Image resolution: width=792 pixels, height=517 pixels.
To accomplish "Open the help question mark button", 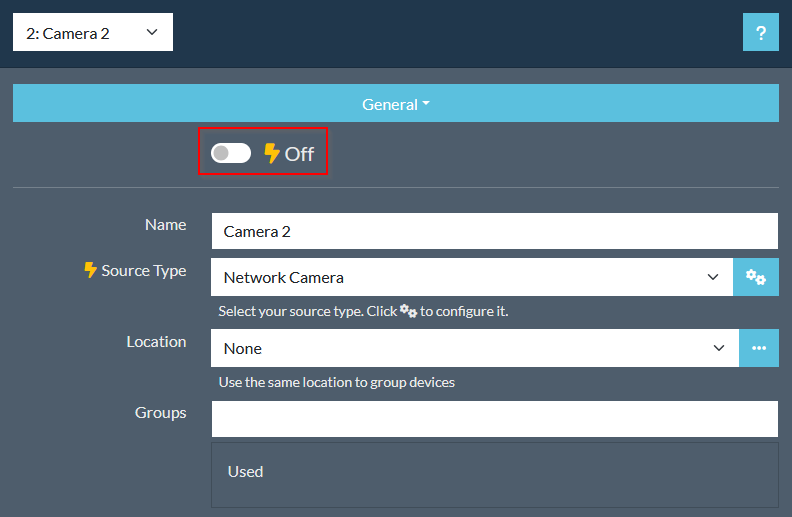I will click(760, 33).
